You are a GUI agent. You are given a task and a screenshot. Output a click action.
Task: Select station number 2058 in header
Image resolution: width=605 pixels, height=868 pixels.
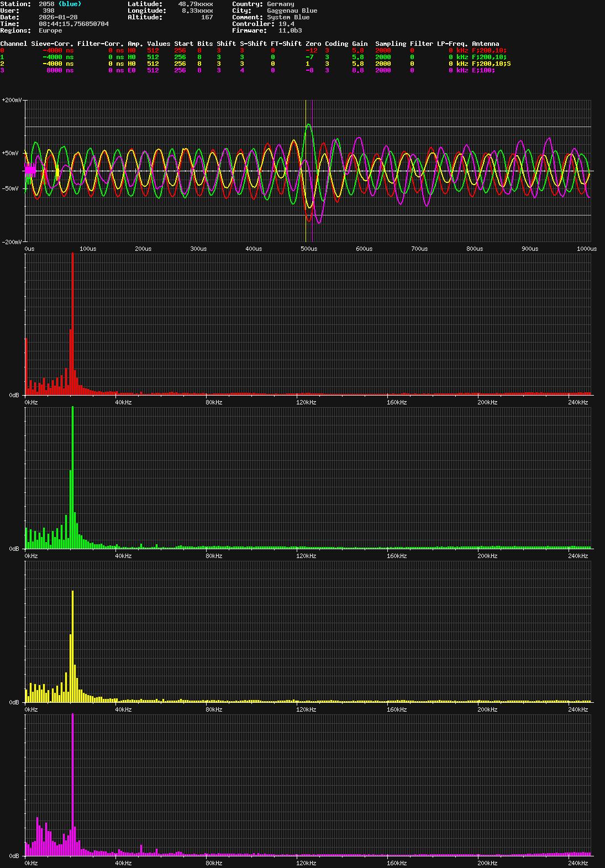(x=46, y=4)
